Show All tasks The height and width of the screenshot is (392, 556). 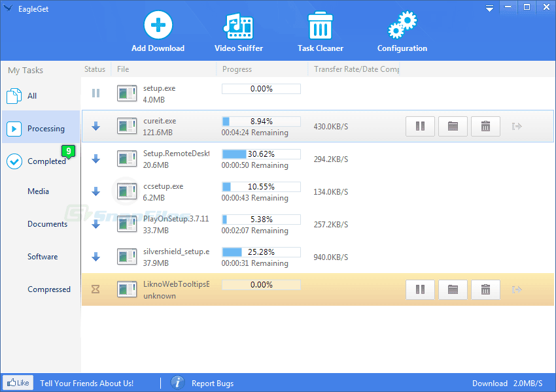pyautogui.click(x=41, y=96)
